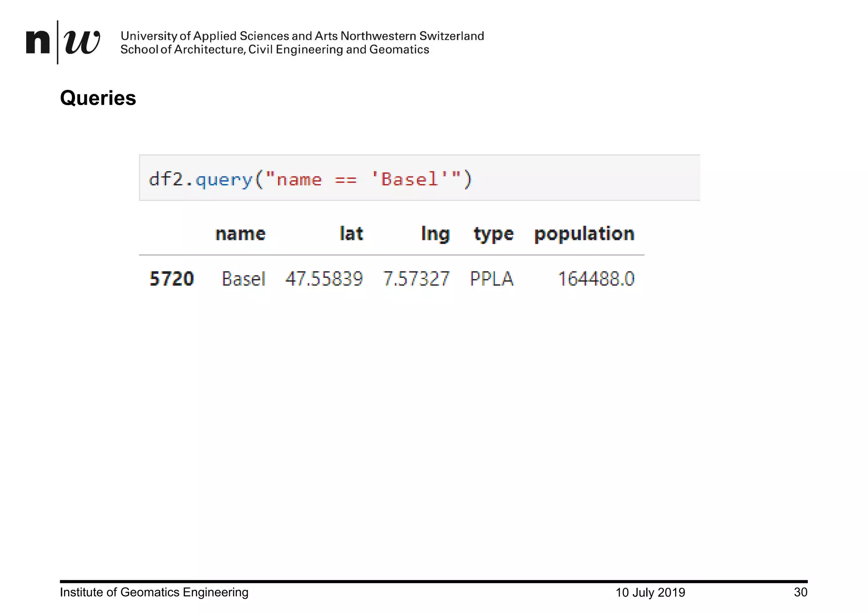Click the 'population' column header
The height and width of the screenshot is (614, 868).
(584, 234)
